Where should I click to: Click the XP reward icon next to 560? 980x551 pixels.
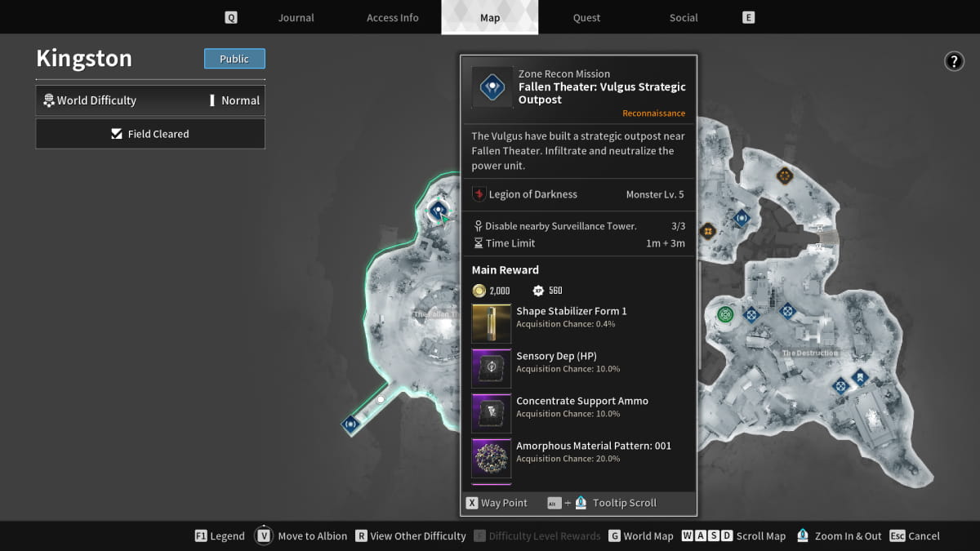pyautogui.click(x=538, y=291)
